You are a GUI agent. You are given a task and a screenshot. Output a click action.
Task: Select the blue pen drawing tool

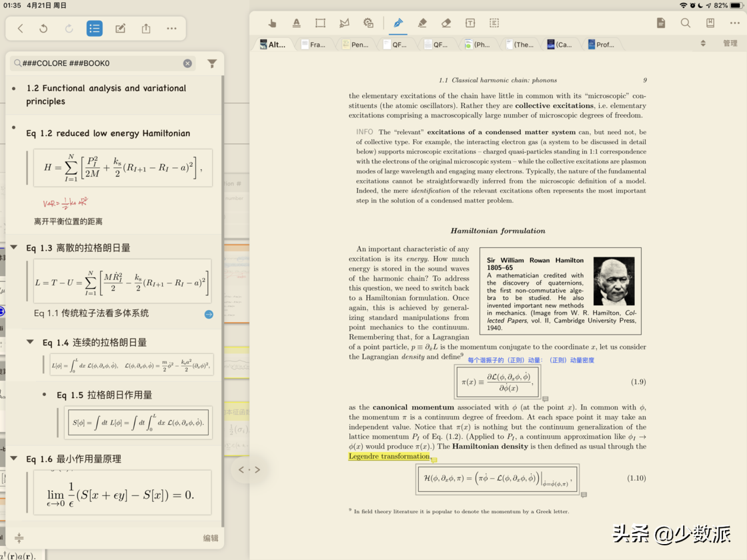pyautogui.click(x=398, y=23)
